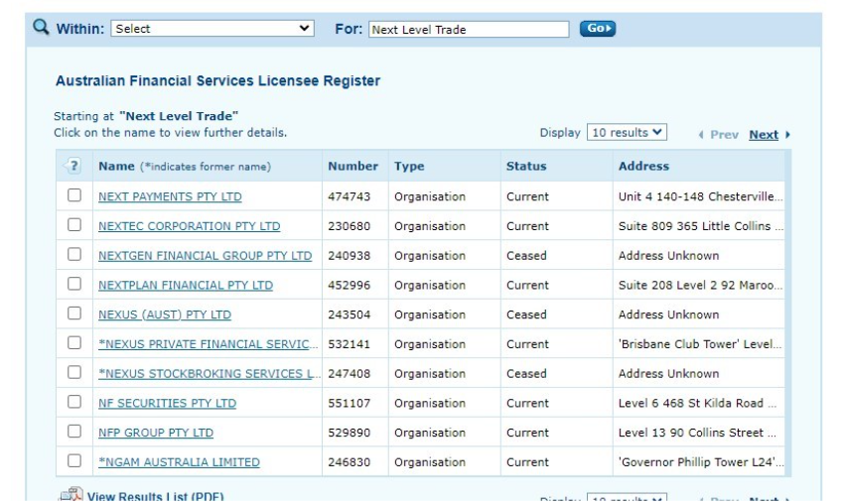Click the Name column header

pos(116,166)
